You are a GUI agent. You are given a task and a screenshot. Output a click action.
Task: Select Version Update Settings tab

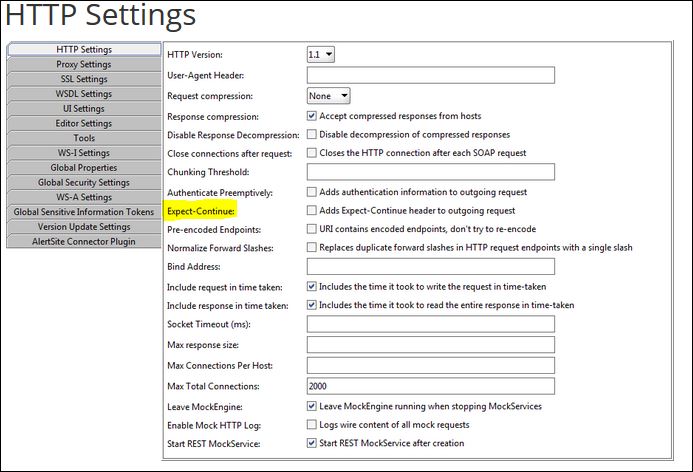pyautogui.click(x=84, y=227)
